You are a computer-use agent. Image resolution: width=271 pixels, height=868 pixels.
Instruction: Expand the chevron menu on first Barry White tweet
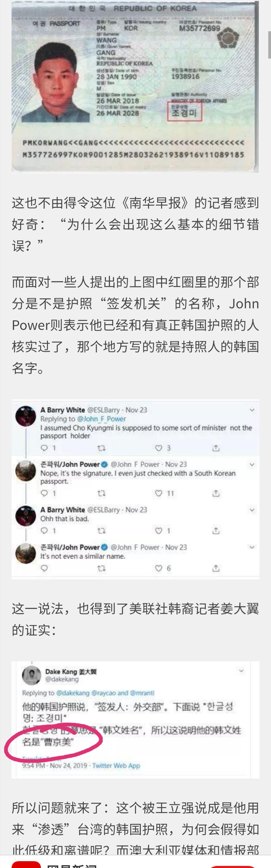pyautogui.click(x=252, y=410)
